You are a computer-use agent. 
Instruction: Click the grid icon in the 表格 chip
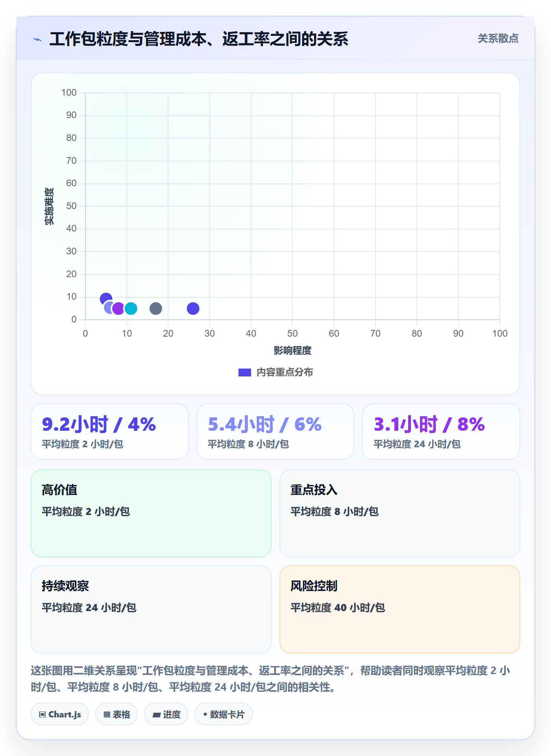pos(107,715)
